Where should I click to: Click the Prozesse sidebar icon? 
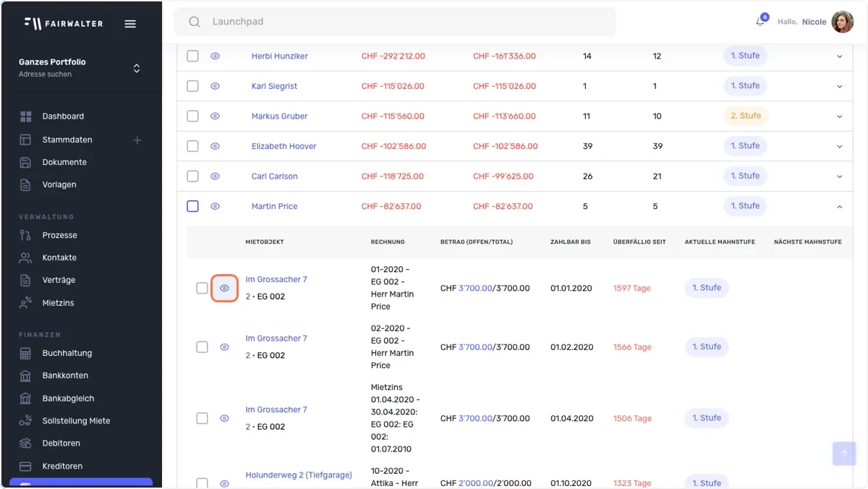[x=26, y=235]
